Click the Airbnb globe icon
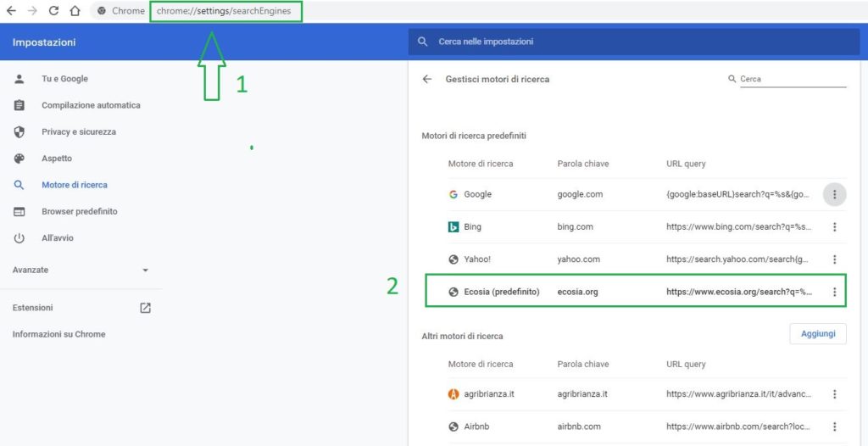This screenshot has width=868, height=446. pyautogui.click(x=453, y=426)
